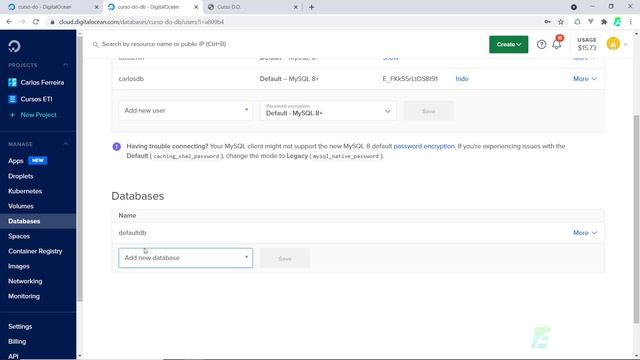Click the page vertical scrollbar

point(636,218)
